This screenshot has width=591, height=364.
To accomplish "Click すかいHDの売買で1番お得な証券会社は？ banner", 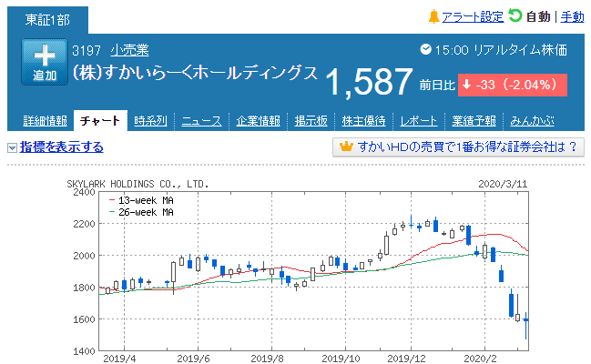I will pyautogui.click(x=458, y=147).
